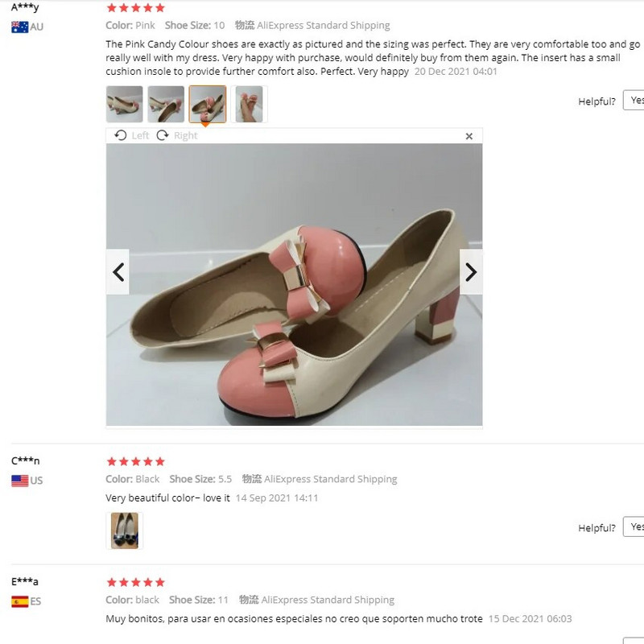Advance to the next review photo
Viewport: 644px width, 644px height.
pyautogui.click(x=471, y=272)
